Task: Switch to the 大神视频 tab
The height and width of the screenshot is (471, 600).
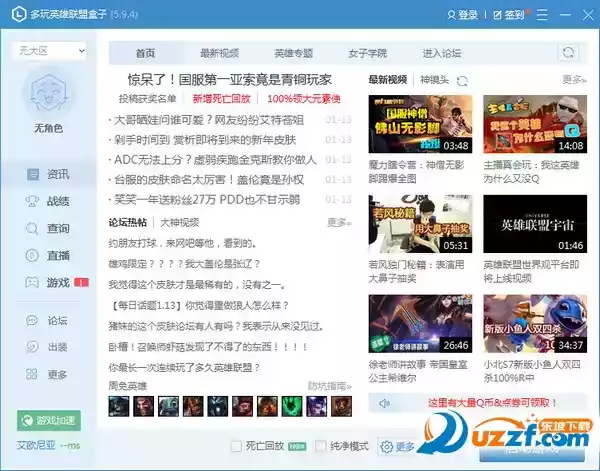Action: (x=179, y=223)
